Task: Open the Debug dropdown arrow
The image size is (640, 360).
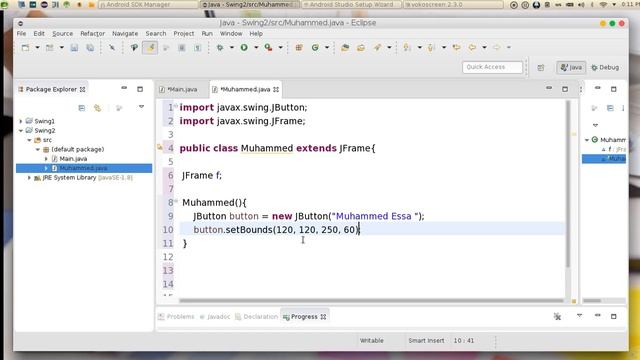Action: click(x=231, y=48)
